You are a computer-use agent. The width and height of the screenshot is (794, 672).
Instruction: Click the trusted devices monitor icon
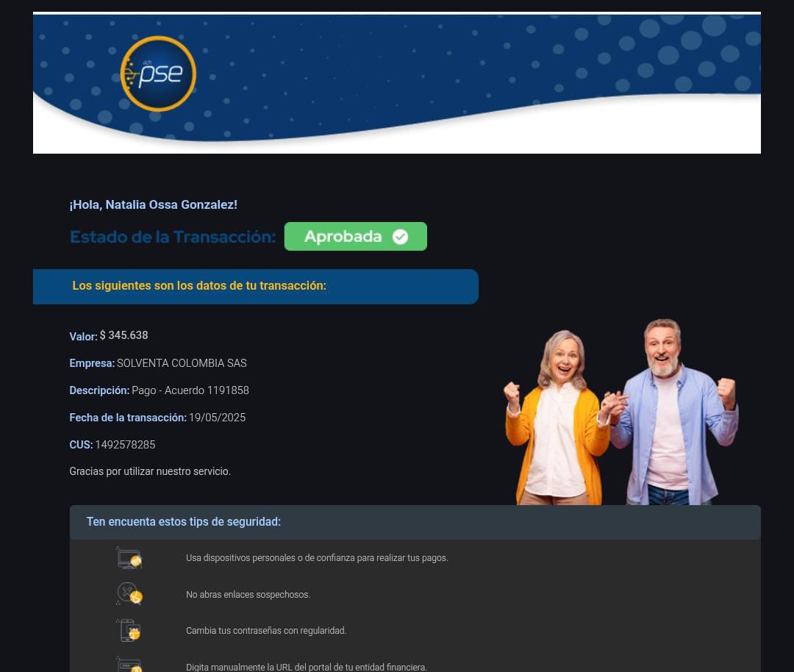pyautogui.click(x=129, y=558)
